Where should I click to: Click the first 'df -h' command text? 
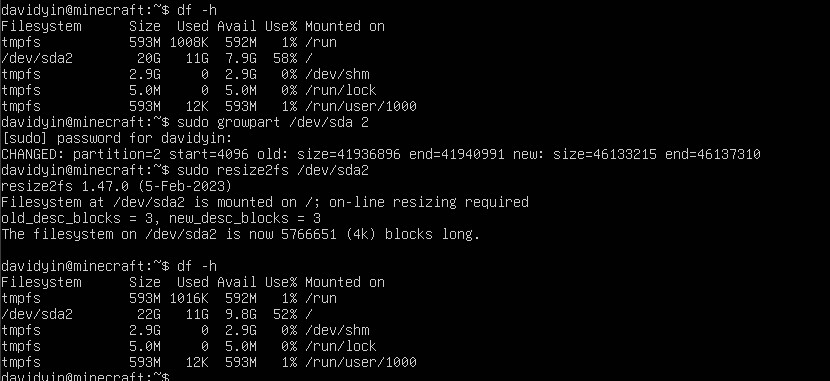(197, 10)
